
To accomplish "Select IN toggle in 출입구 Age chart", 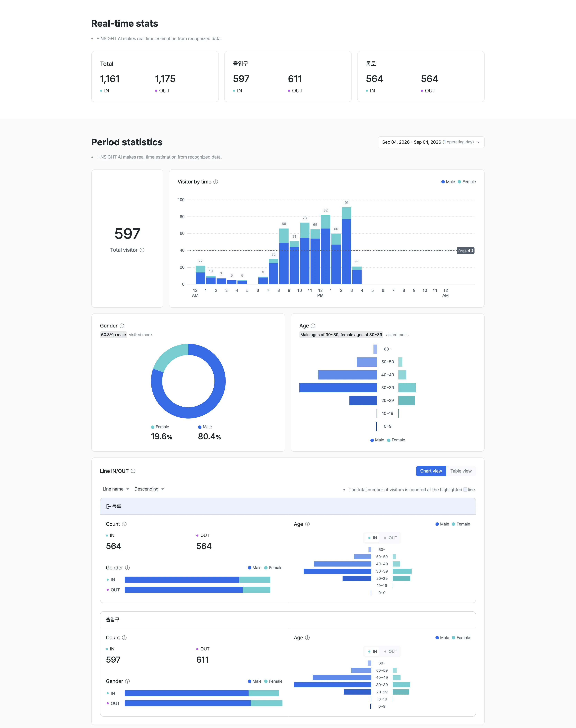I will pos(372,651).
